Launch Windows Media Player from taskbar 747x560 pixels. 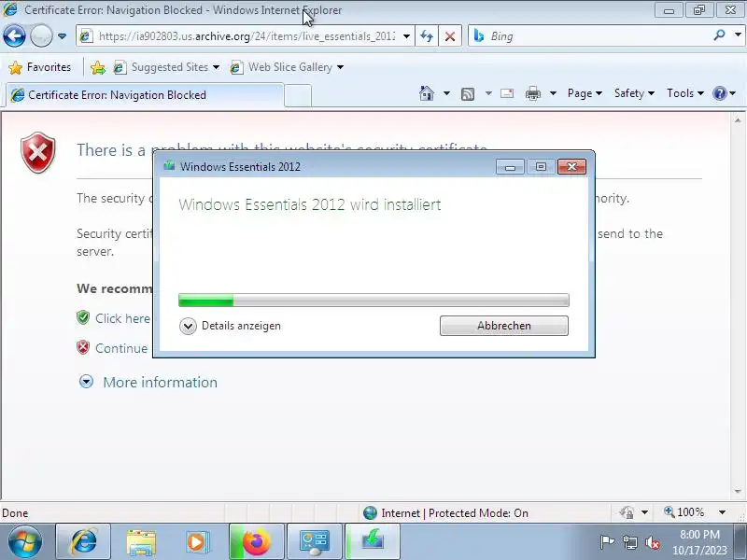[x=196, y=542]
